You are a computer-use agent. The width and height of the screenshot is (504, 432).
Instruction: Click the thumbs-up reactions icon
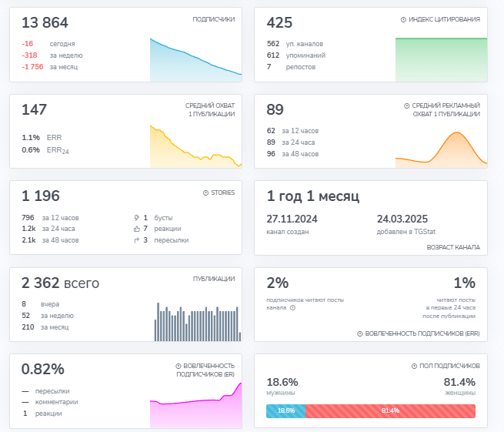click(x=136, y=229)
